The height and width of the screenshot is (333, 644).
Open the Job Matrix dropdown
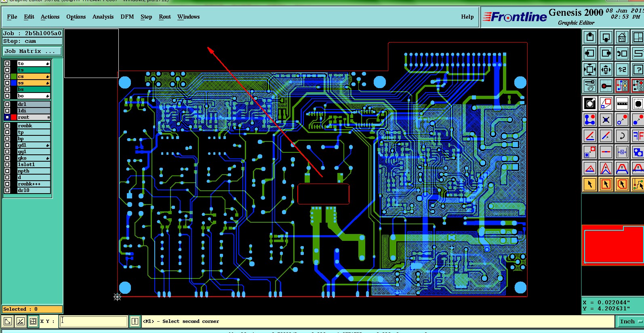32,51
